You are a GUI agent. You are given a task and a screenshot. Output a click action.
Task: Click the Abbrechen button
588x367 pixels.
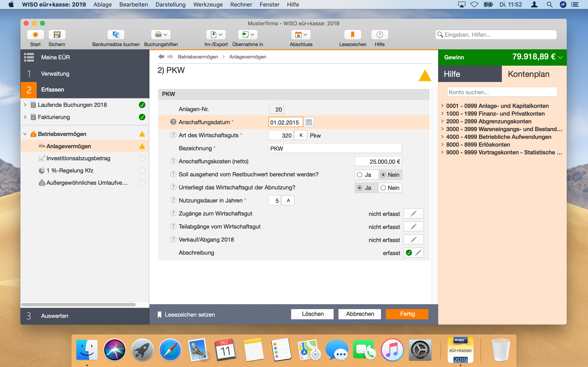360,314
